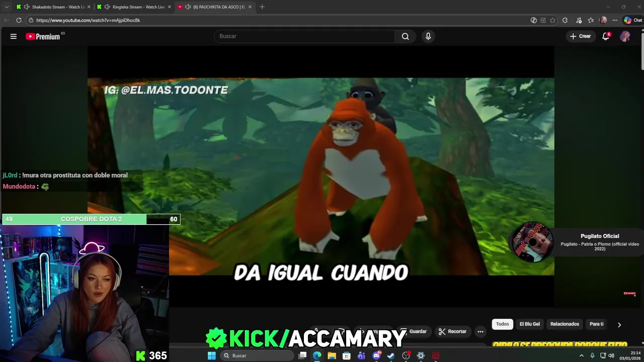This screenshot has height=362, width=644.
Task: Open the clock showing 21:14
Action: click(x=630, y=355)
